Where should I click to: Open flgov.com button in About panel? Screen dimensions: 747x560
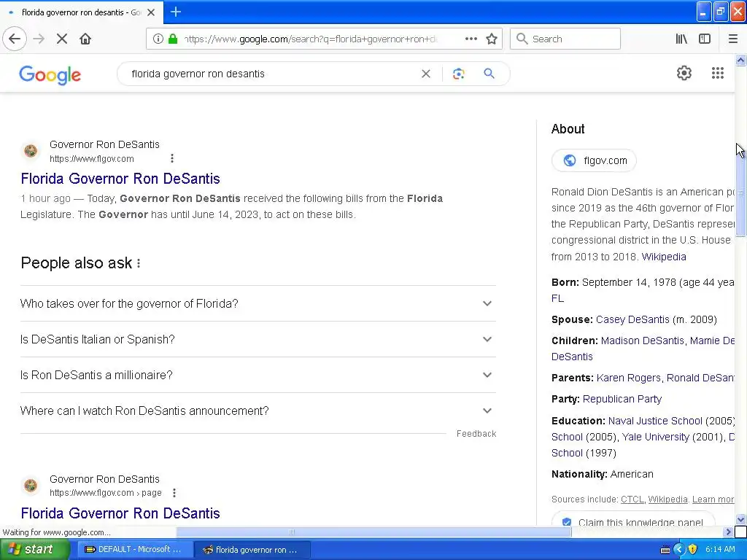click(x=594, y=160)
